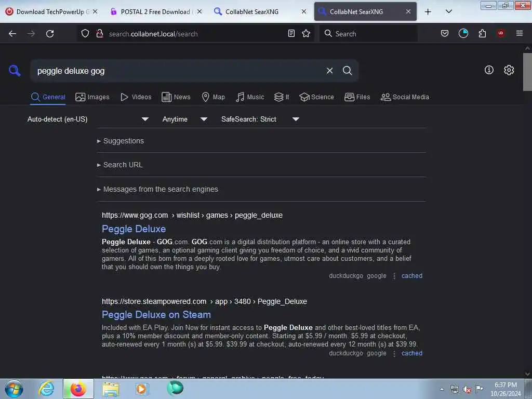Select the Music search category
This screenshot has height=399, width=532.
(250, 97)
